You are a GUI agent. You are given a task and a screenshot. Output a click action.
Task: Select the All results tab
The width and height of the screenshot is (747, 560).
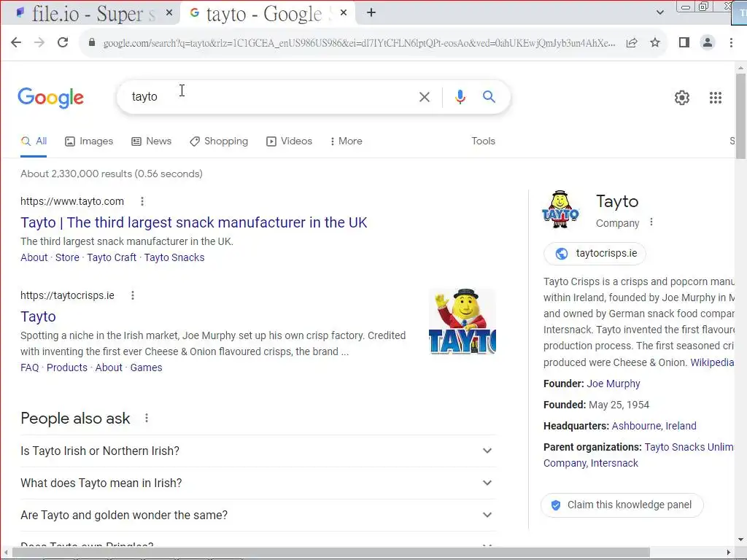pos(34,141)
